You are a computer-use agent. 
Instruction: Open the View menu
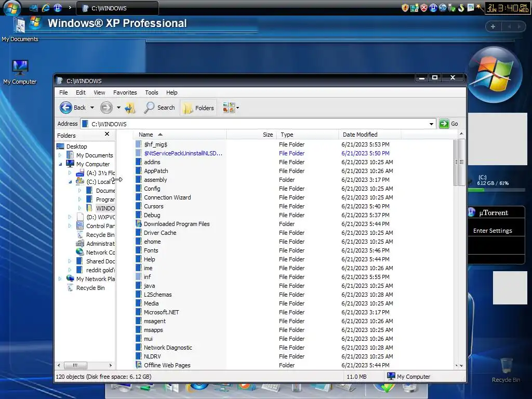pyautogui.click(x=99, y=92)
